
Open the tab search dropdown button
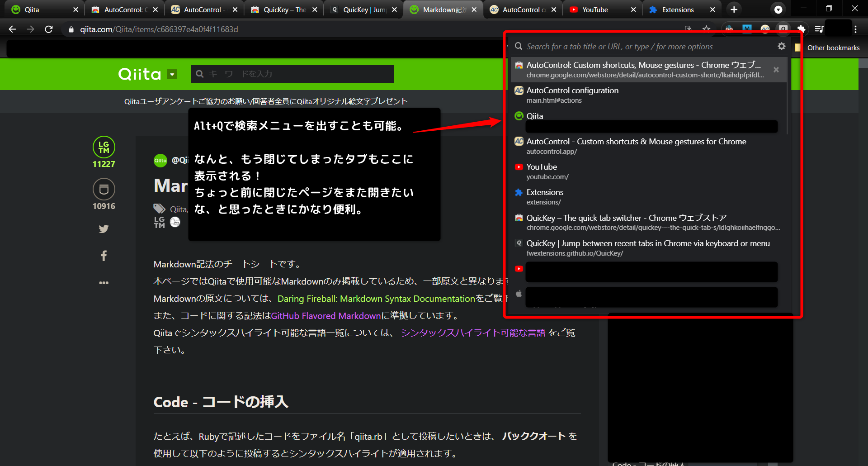[778, 10]
